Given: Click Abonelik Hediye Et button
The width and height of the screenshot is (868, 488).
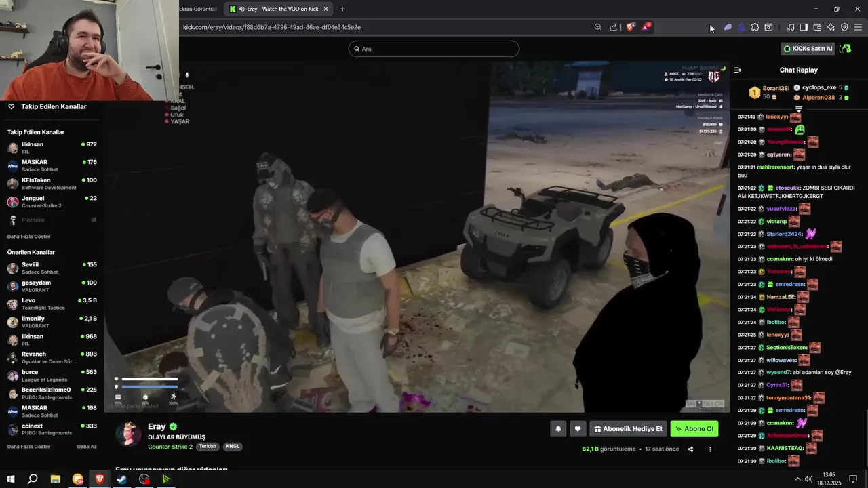Looking at the screenshot, I should pos(628,428).
